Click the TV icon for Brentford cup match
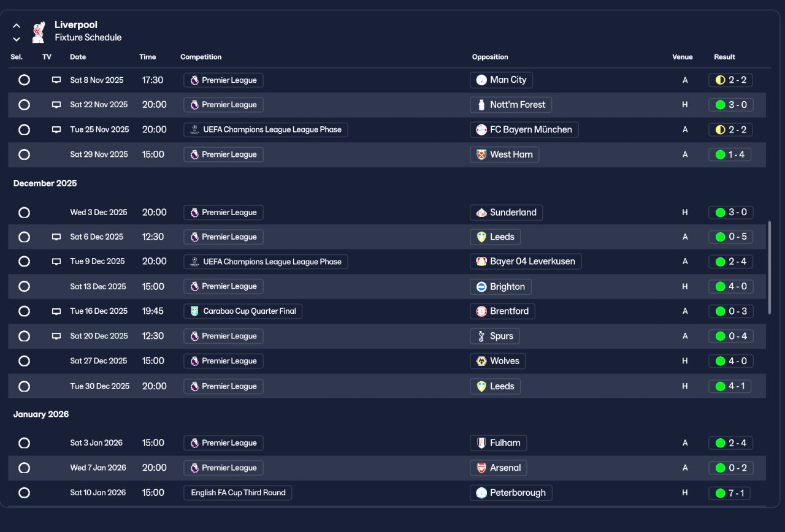Viewport: 785px width, 532px height. [x=56, y=311]
